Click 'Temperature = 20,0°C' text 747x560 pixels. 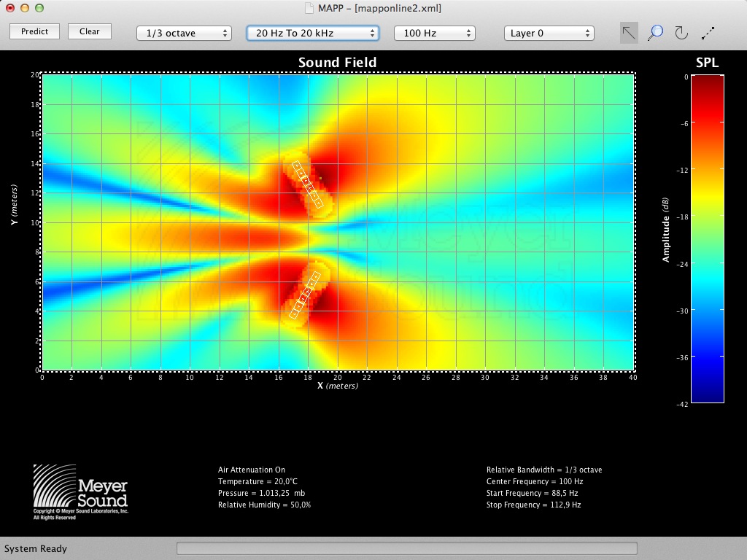coord(258,481)
